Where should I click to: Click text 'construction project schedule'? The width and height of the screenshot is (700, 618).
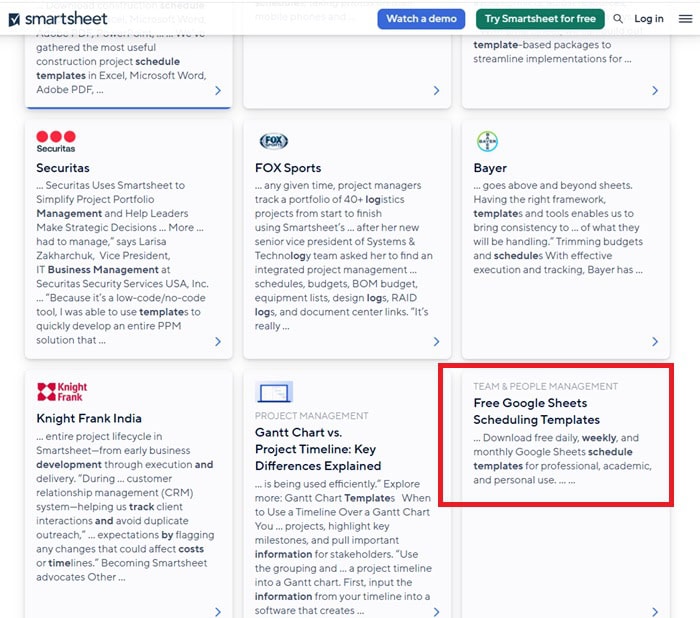[108, 61]
